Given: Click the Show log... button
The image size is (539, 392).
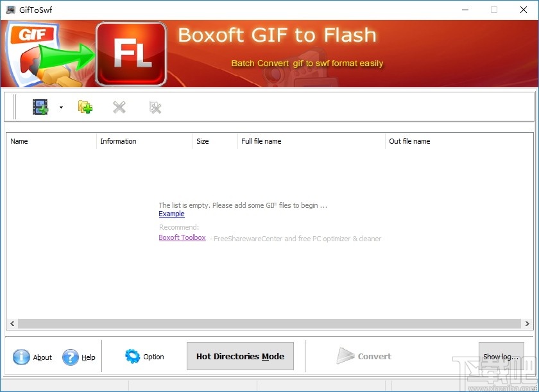Looking at the screenshot, I should 501,357.
